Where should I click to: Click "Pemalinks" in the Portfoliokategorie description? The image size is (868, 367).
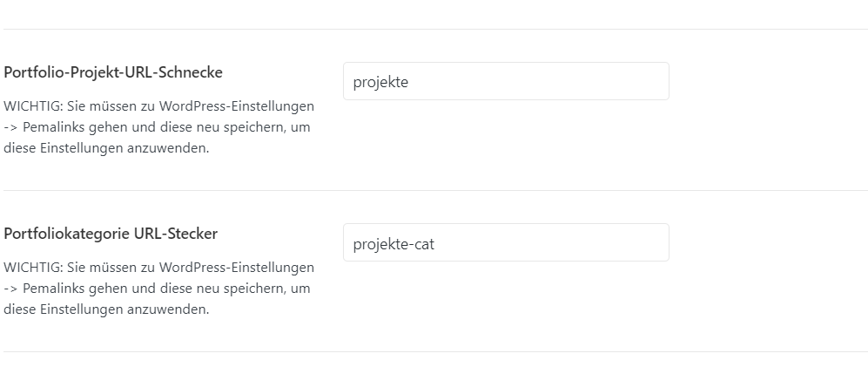pos(55,288)
